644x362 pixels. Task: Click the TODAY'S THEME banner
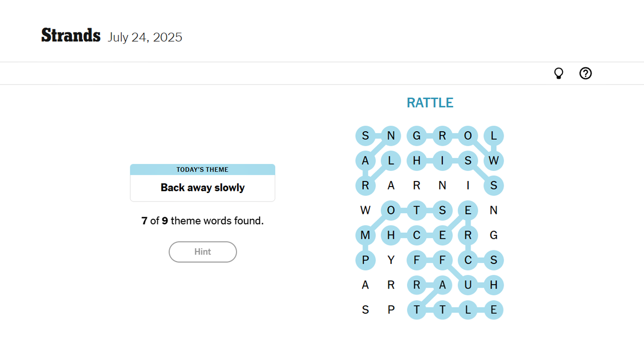(x=202, y=169)
